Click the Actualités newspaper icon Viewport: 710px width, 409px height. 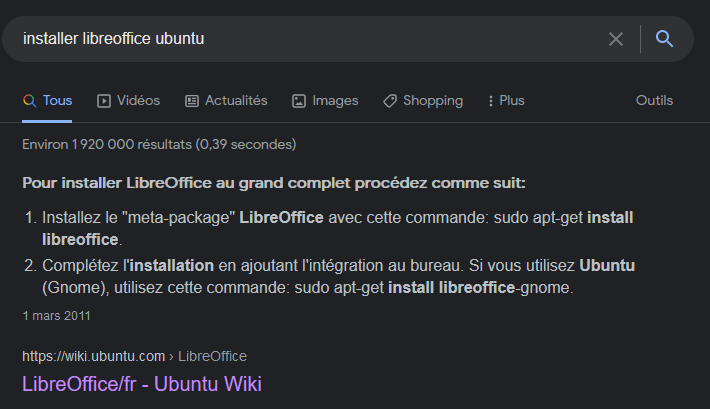point(192,101)
